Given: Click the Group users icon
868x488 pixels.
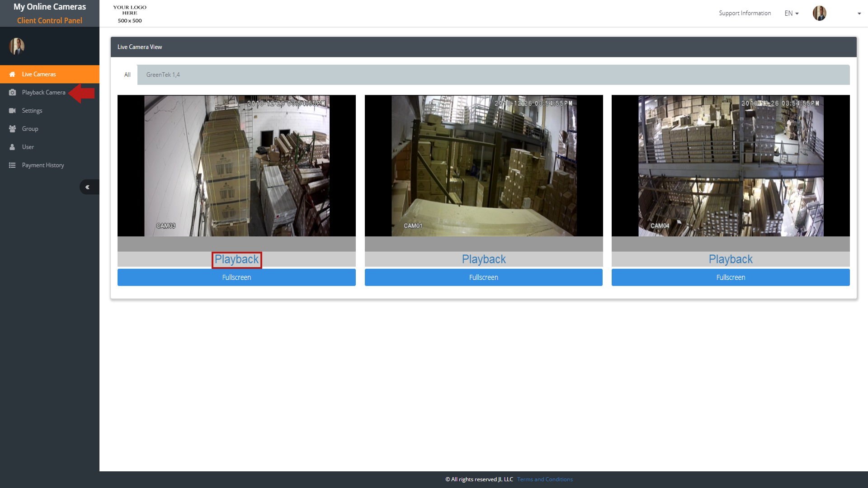Looking at the screenshot, I should pos(12,129).
